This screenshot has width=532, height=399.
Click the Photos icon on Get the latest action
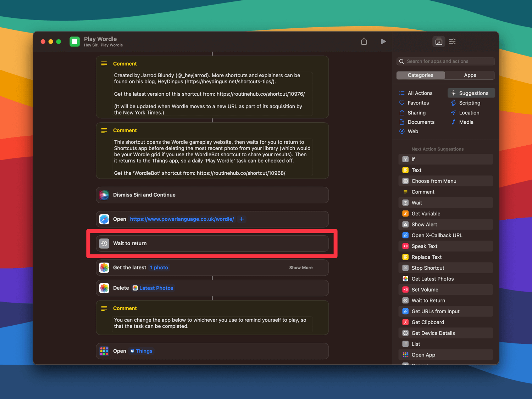point(104,268)
